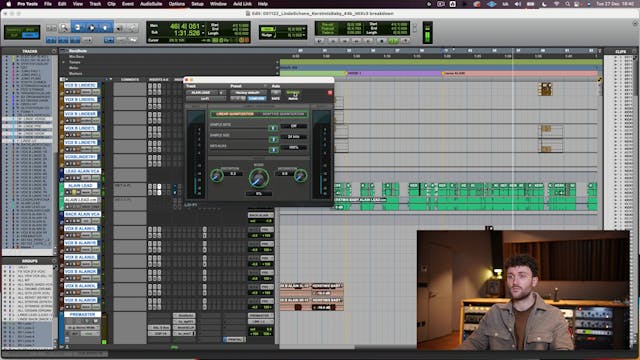Open the Tracks list options menu icon
Image resolution: width=640 pixels, height=360 pixels.
(54, 51)
